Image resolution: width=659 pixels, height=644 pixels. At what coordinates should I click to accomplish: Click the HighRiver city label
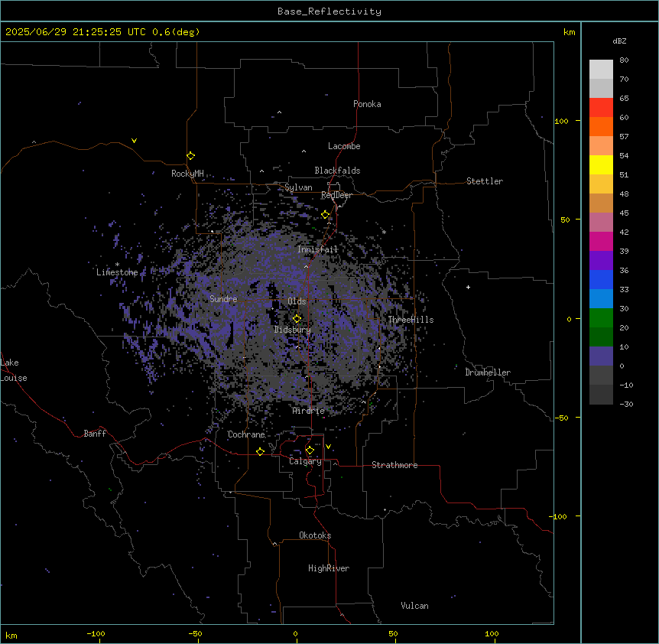click(x=329, y=568)
